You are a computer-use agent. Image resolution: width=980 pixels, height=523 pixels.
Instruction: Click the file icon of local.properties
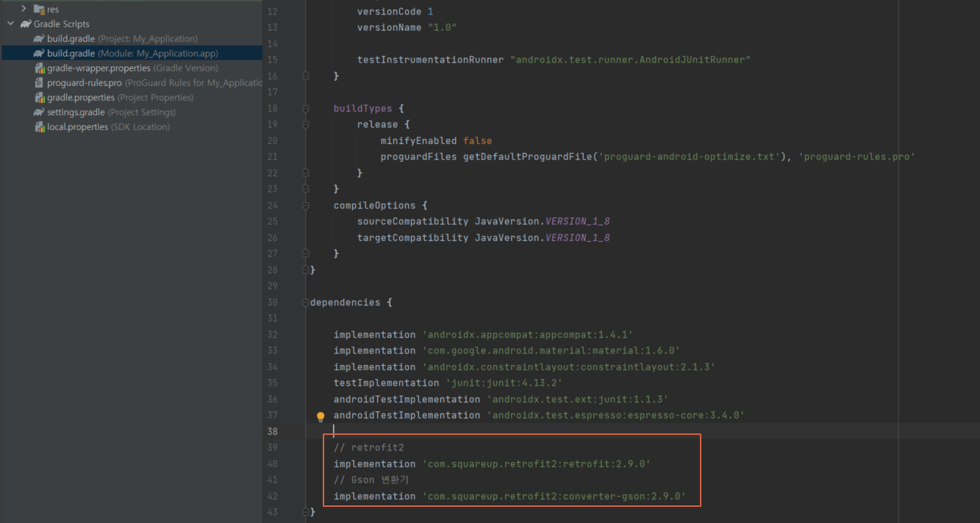pyautogui.click(x=39, y=126)
